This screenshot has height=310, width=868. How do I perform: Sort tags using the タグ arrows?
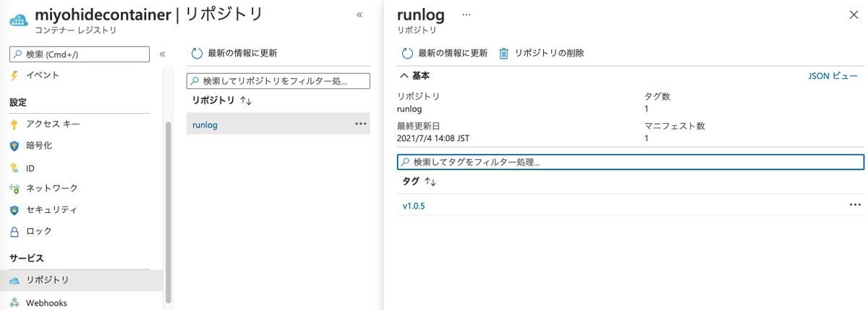(x=430, y=182)
